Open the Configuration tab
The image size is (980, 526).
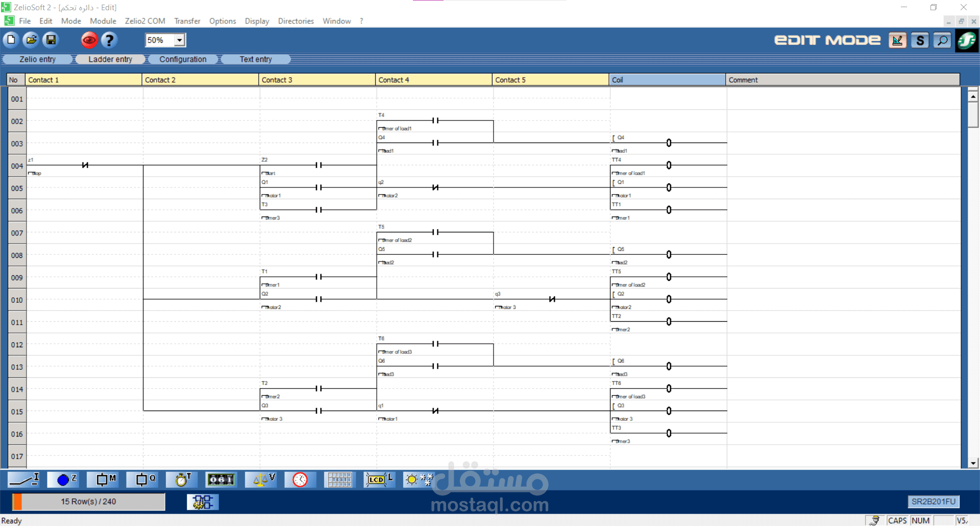(x=183, y=59)
